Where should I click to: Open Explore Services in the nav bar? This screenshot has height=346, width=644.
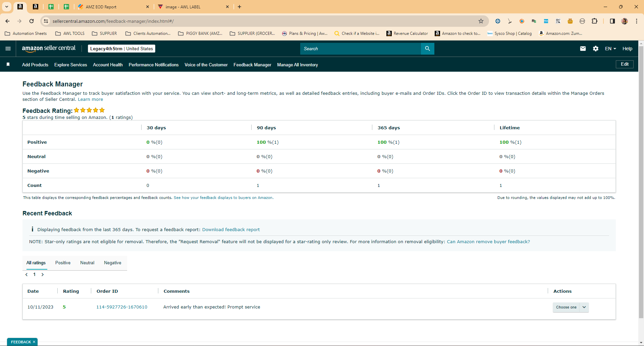tap(70, 65)
